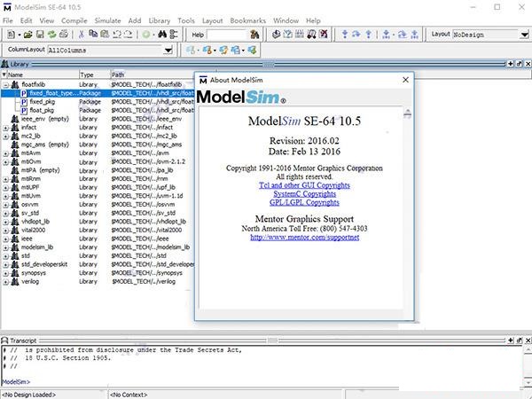Open the Layout NoDesign dropdown
The image size is (532, 399).
click(x=524, y=35)
